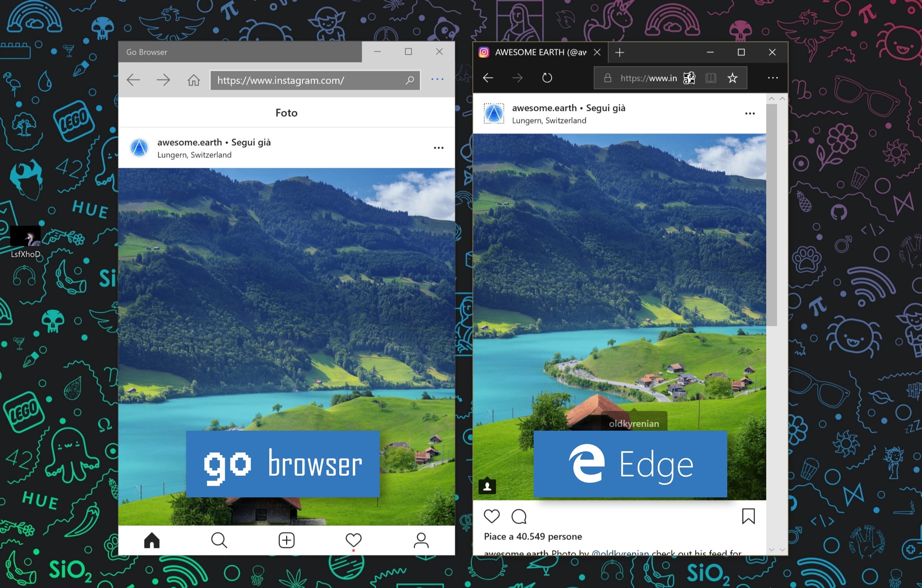
Task: Toggle the Edge favorites star icon
Action: tap(734, 78)
